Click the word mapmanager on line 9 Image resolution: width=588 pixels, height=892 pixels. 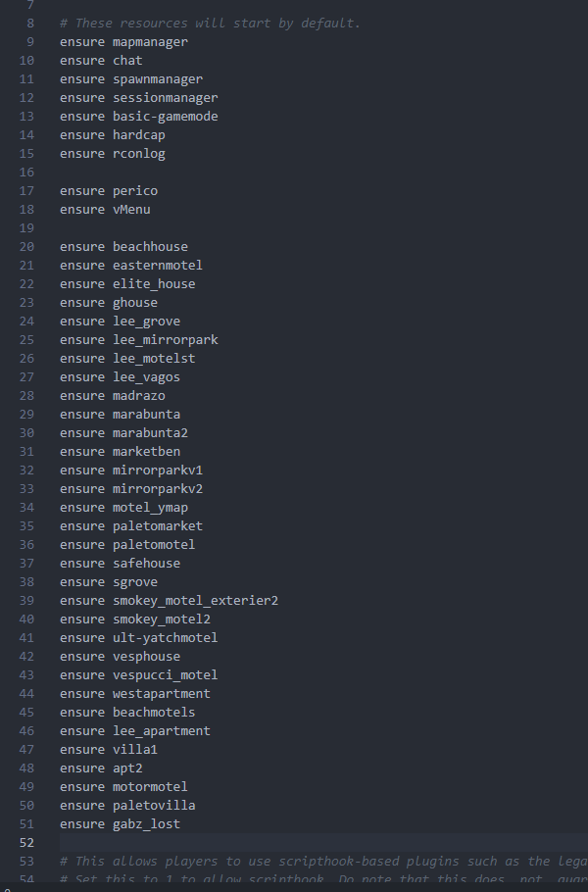tap(150, 42)
